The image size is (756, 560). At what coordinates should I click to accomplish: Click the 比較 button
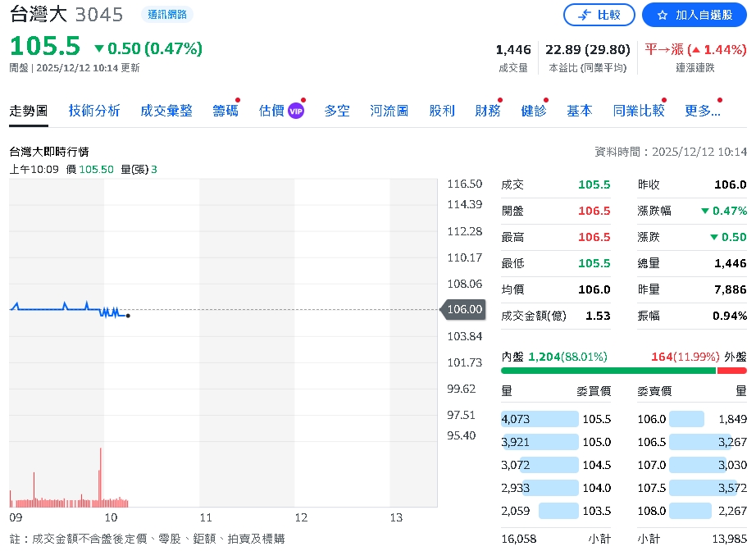point(599,14)
